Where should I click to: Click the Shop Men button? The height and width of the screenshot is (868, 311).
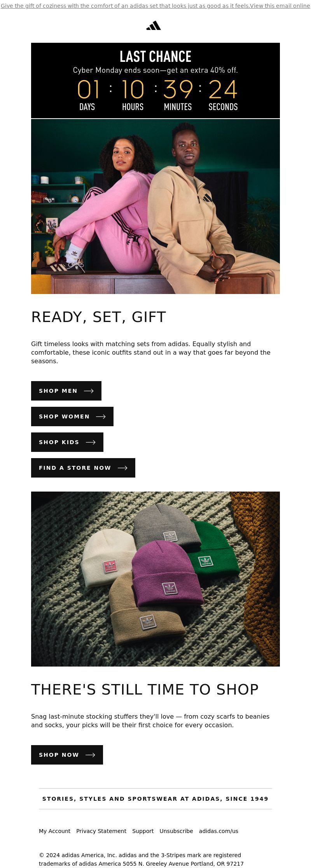66,391
